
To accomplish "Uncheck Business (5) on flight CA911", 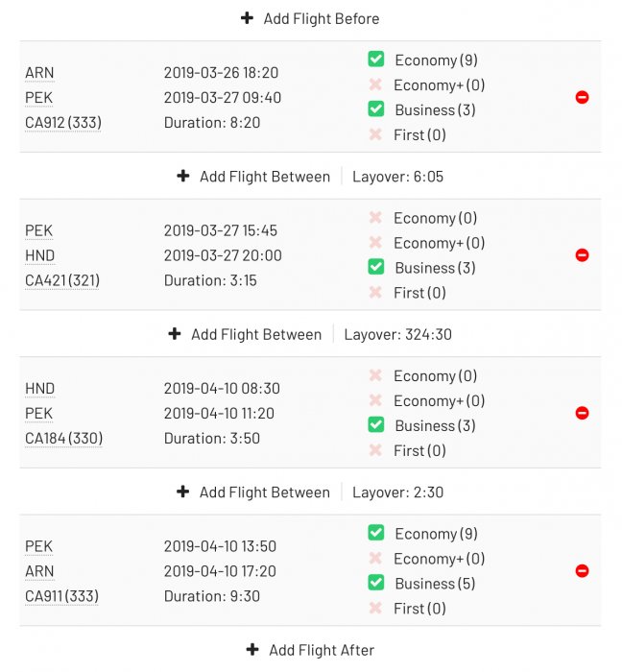I will [x=376, y=583].
